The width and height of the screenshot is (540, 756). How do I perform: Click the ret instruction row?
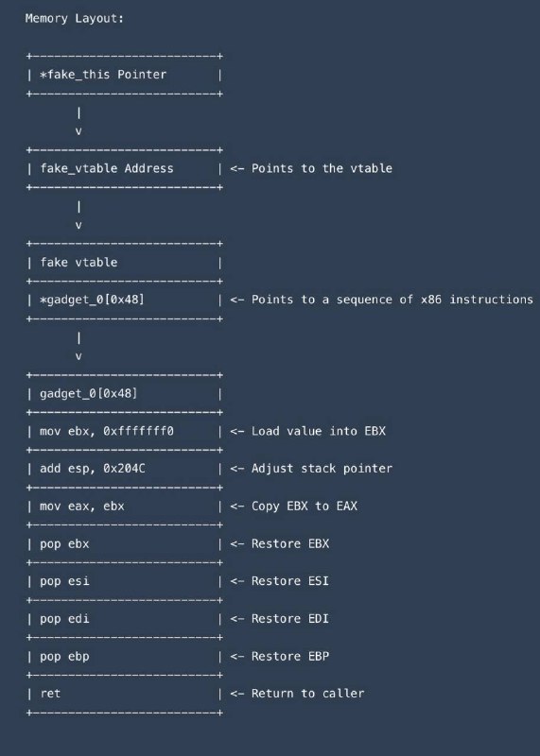[x=125, y=694]
